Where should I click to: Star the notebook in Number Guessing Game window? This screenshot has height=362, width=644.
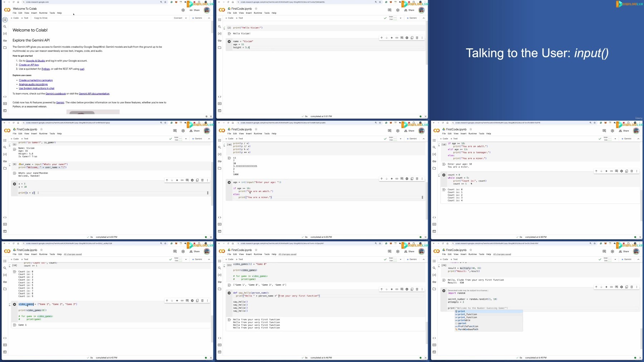point(470,250)
